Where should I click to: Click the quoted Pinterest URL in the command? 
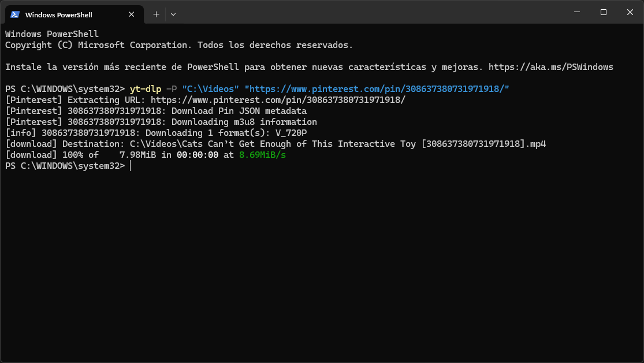point(377,89)
